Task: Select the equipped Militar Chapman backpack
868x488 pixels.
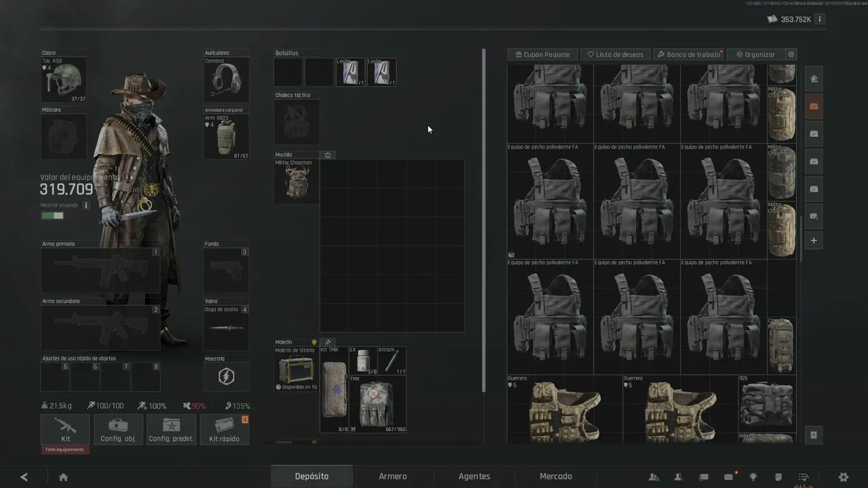Action: point(296,181)
